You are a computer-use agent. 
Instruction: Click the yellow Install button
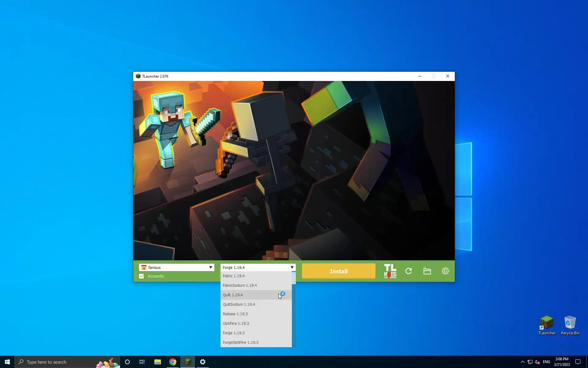coord(338,271)
